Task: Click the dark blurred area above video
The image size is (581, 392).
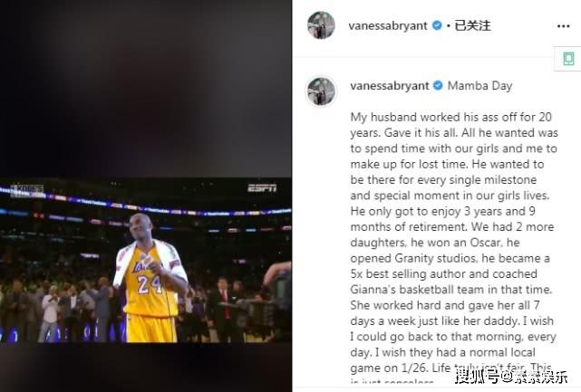Action: (x=146, y=89)
